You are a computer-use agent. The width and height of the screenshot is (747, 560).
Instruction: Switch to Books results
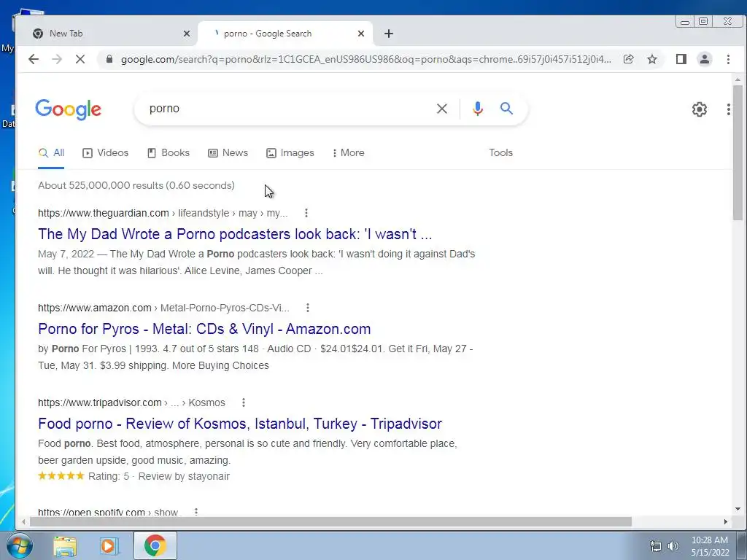point(169,153)
